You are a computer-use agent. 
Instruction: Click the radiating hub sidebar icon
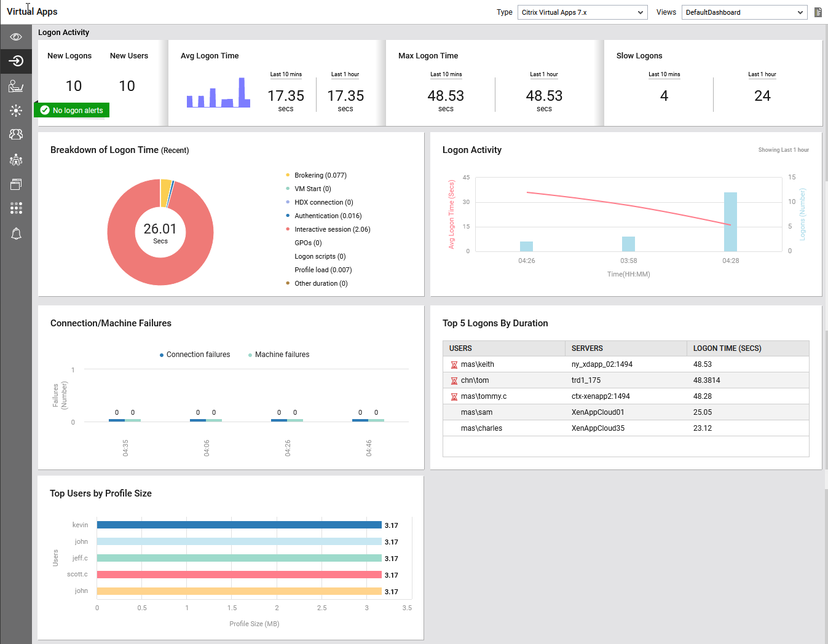16,111
